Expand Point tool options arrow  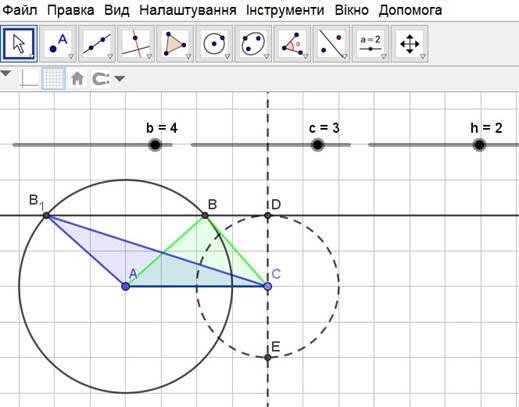(71, 57)
